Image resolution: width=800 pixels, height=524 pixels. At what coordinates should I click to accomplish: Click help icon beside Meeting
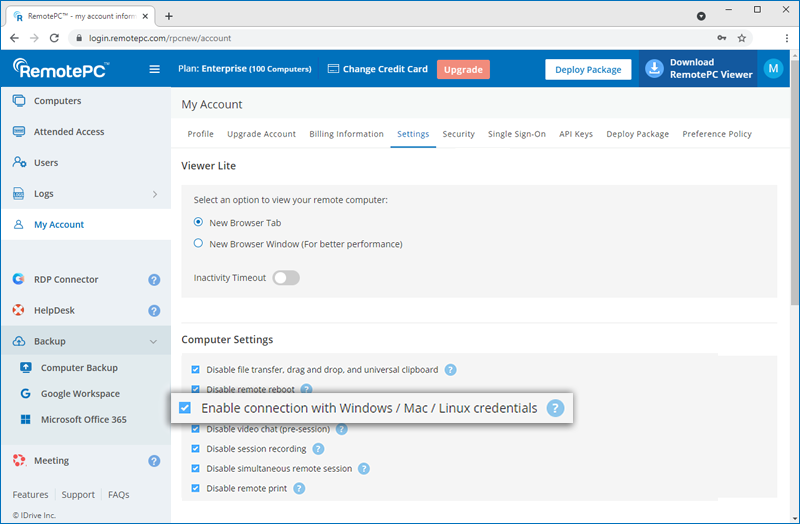154,461
